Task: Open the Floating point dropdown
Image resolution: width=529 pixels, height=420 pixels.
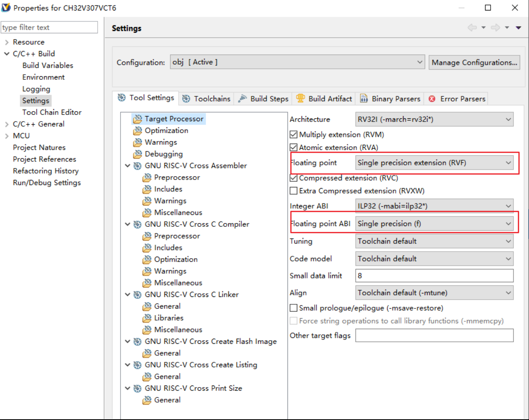Action: [434, 163]
